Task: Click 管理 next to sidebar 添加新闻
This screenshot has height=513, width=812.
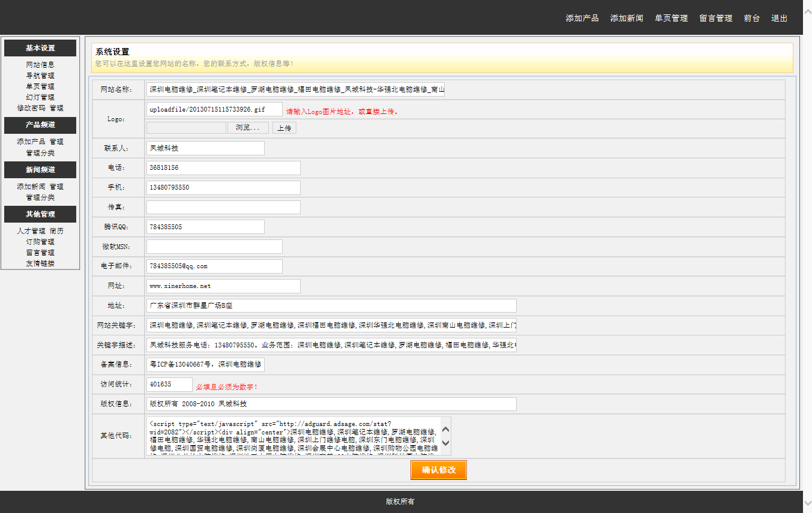Action: coord(56,187)
